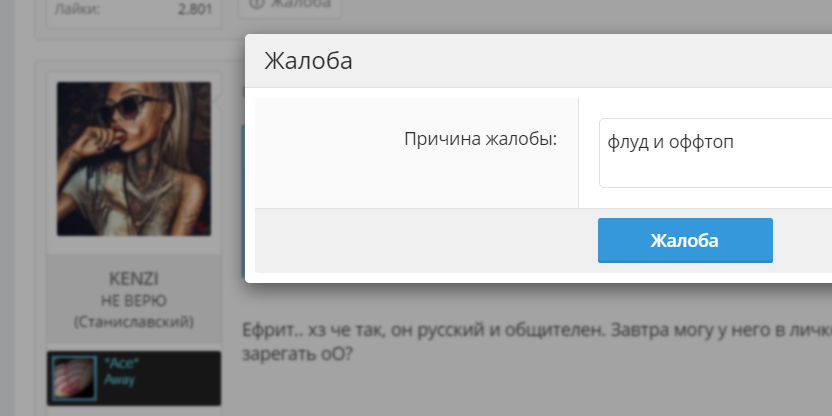Open the Steam avatar icon in status widget

click(75, 378)
